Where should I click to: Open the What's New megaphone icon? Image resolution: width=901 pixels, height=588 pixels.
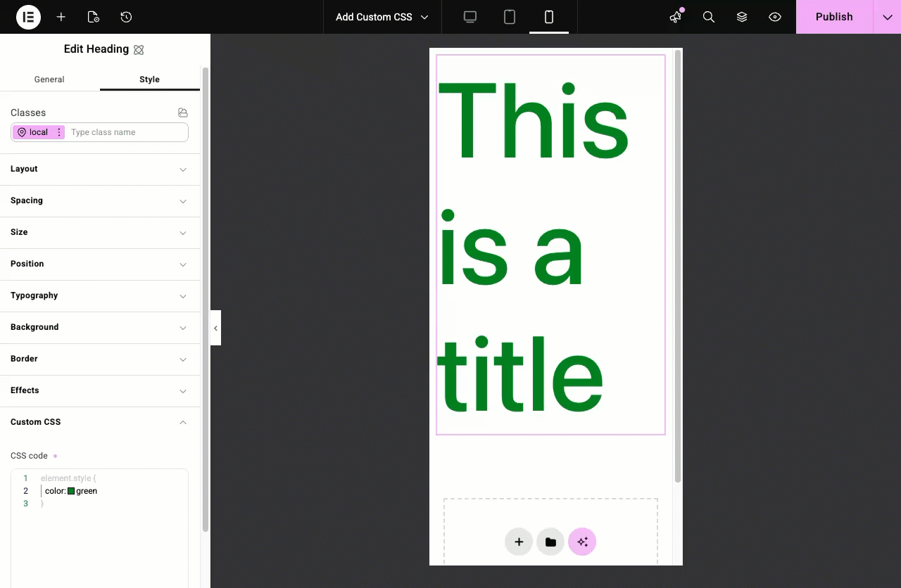click(676, 17)
